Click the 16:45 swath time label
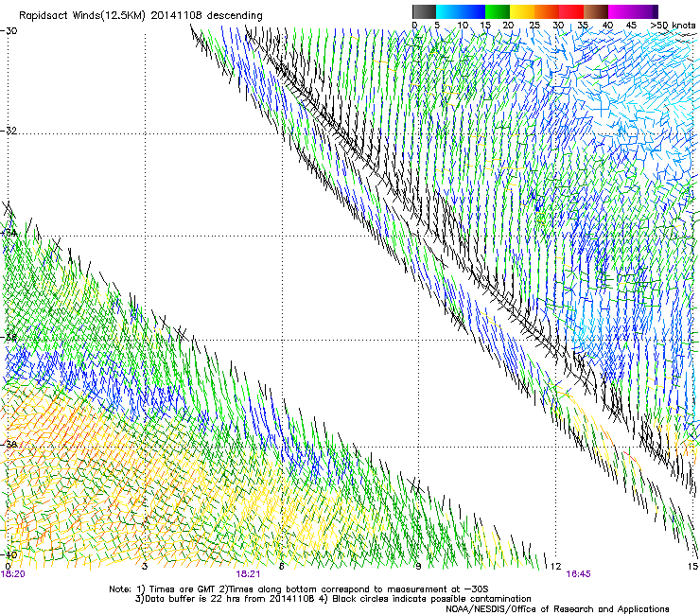This screenshot has width=700, height=615. (578, 574)
